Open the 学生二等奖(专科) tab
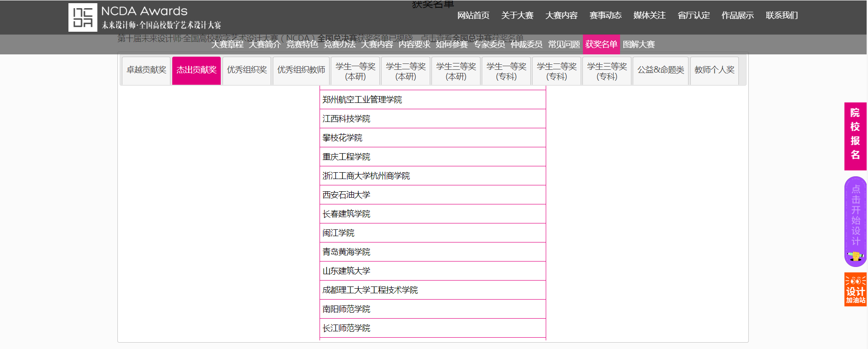Image resolution: width=868 pixels, height=349 pixels. (557, 71)
